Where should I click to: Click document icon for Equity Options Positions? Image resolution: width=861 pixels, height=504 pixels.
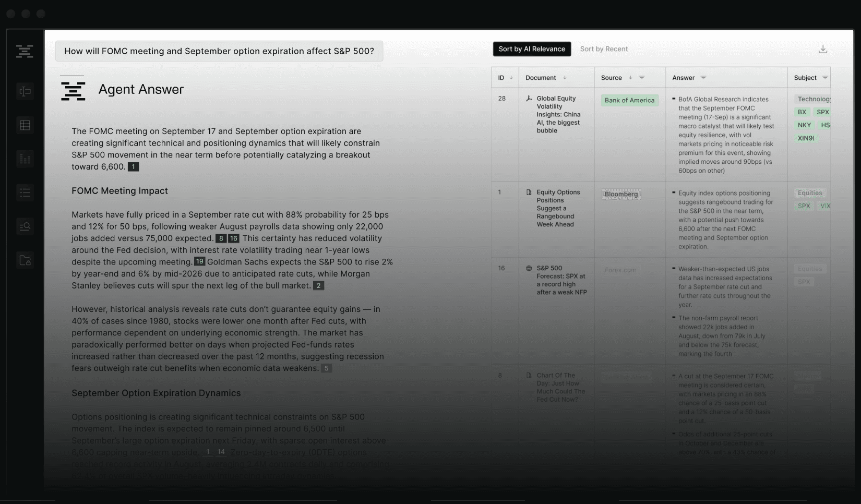[529, 192]
